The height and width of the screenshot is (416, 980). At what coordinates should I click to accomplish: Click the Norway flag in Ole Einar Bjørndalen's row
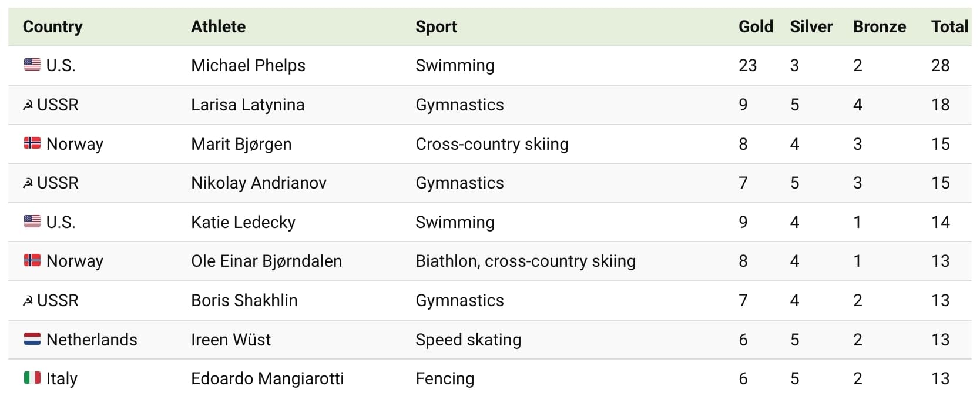32,260
